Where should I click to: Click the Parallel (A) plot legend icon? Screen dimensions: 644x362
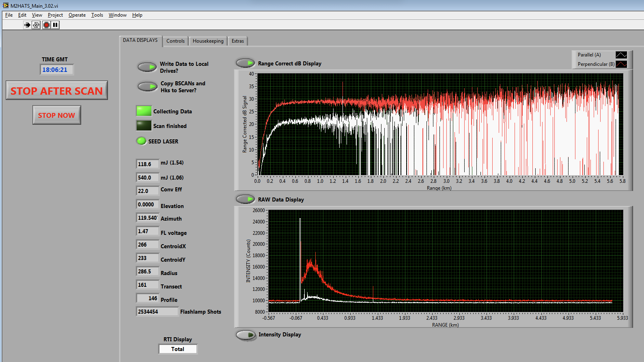coord(621,55)
